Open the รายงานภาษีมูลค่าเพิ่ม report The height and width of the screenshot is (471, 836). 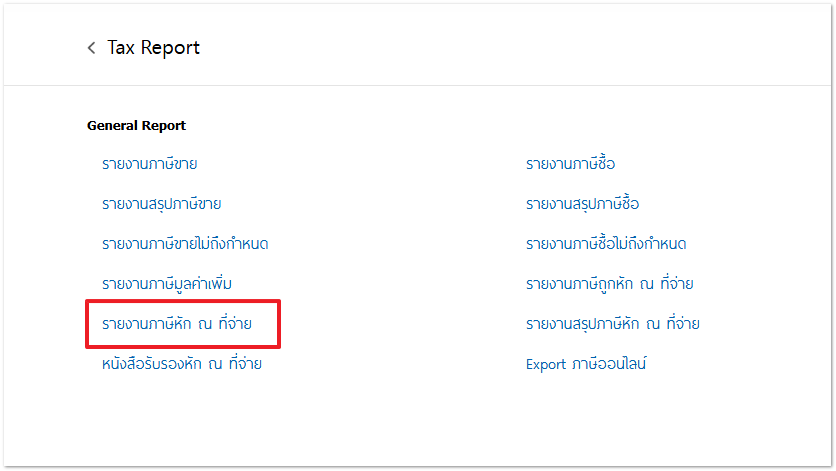point(167,284)
